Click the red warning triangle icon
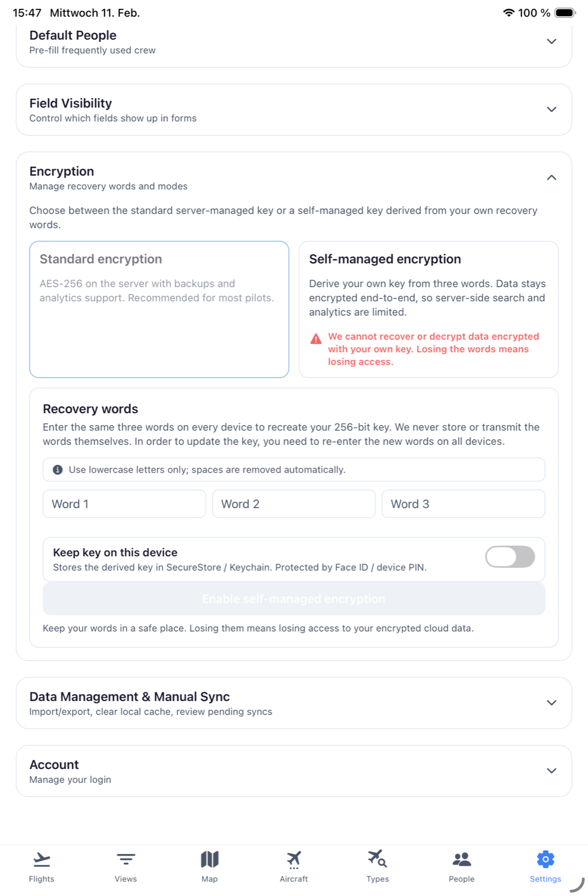Viewport: 588px width, 896px height. pyautogui.click(x=315, y=339)
